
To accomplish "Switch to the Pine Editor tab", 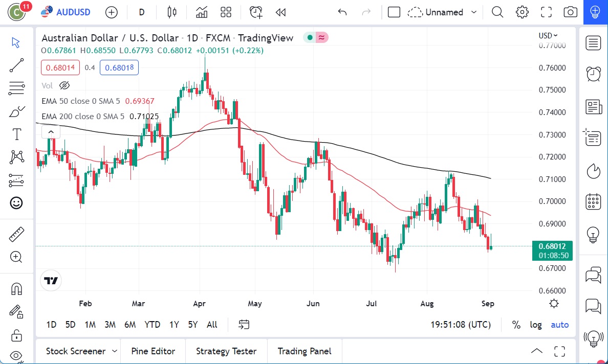I will click(x=153, y=351).
